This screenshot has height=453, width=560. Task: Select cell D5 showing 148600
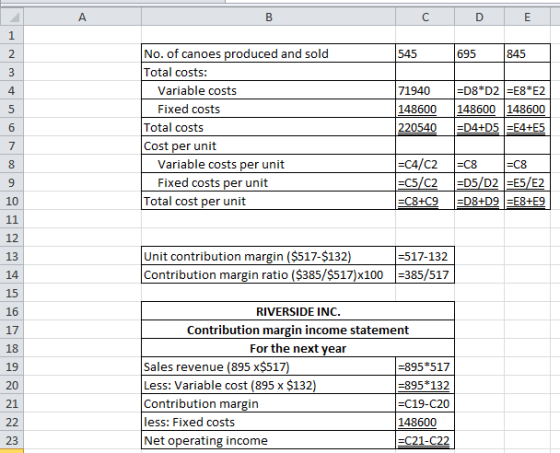[x=479, y=109]
